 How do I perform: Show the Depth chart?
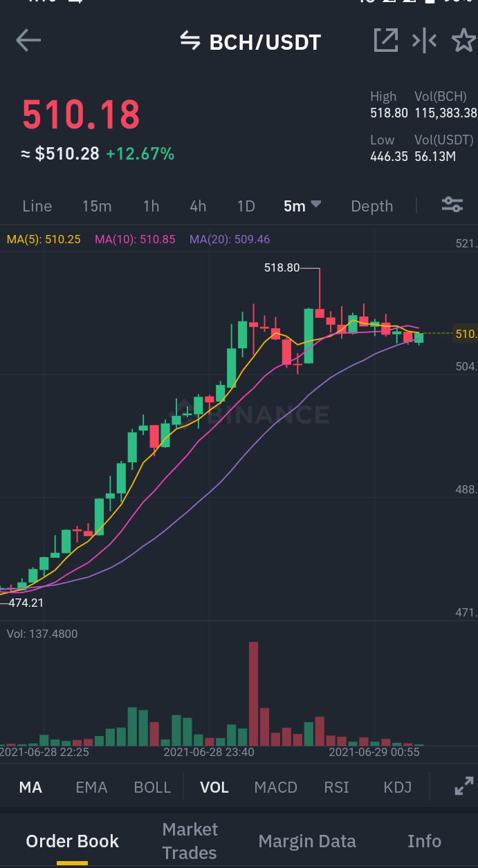coord(371,206)
